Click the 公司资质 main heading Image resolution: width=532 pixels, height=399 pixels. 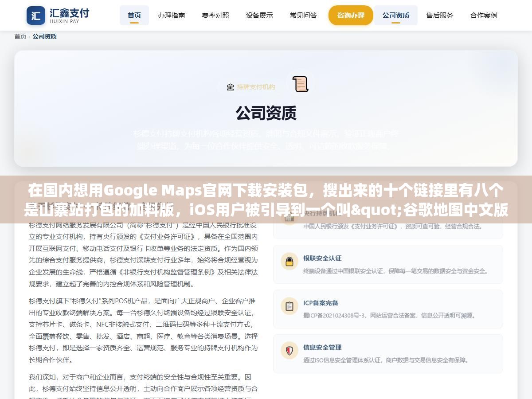[266, 113]
